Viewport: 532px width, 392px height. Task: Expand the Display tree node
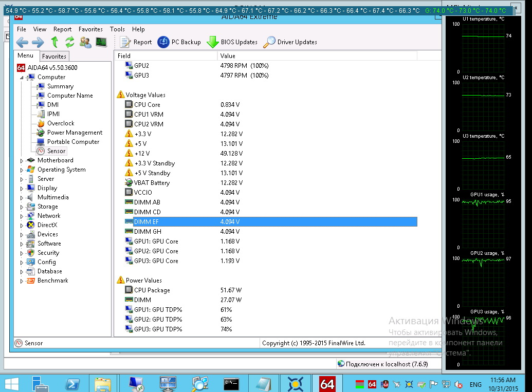[22, 189]
